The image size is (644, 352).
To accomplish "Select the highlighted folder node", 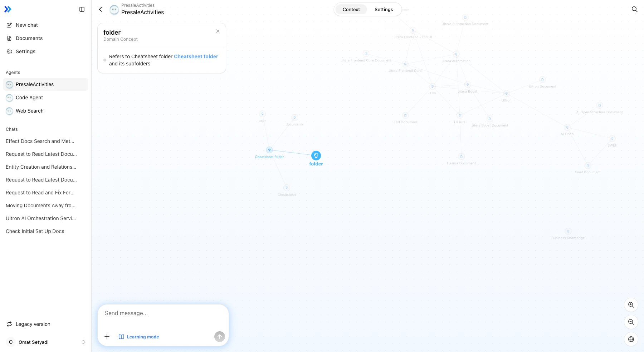I will tap(316, 155).
